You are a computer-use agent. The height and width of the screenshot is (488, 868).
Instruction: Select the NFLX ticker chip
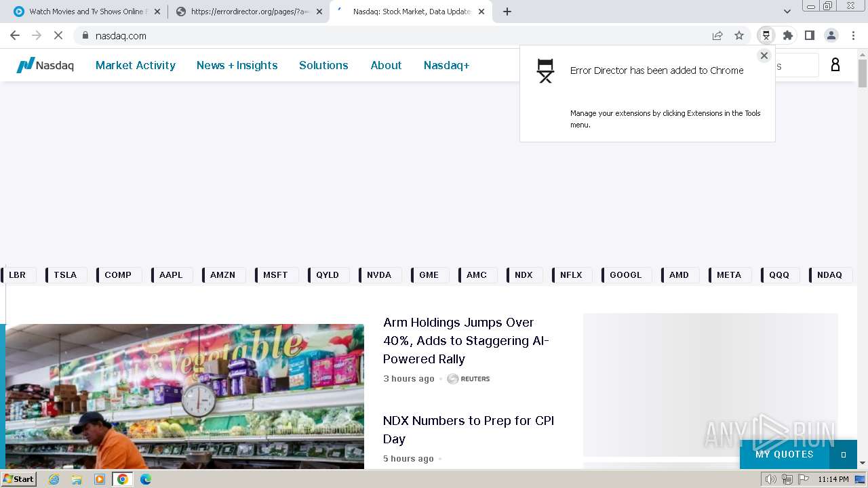pyautogui.click(x=571, y=274)
